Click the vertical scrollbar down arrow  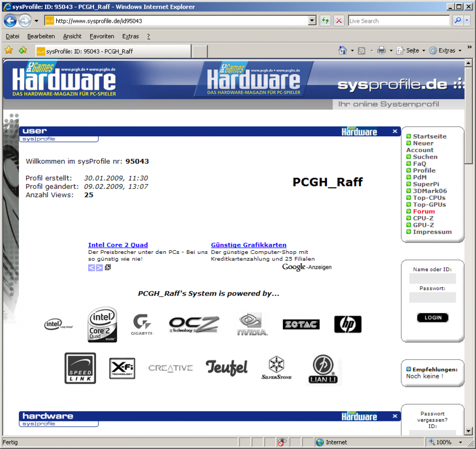469,431
